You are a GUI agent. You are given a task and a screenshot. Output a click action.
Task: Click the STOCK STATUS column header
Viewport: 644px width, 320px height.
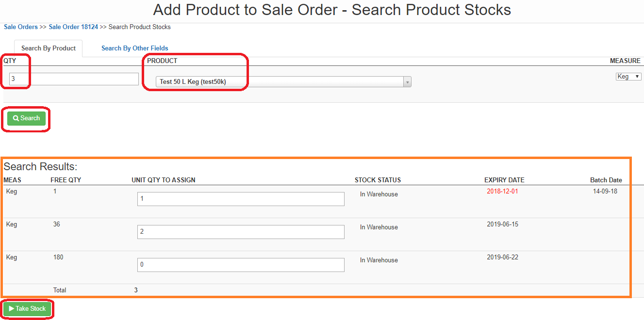click(378, 180)
